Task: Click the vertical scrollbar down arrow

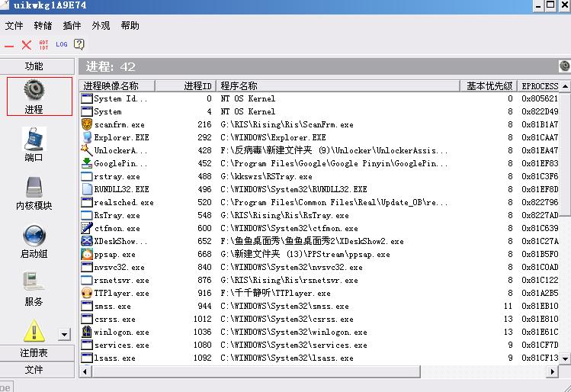Action: [565, 358]
